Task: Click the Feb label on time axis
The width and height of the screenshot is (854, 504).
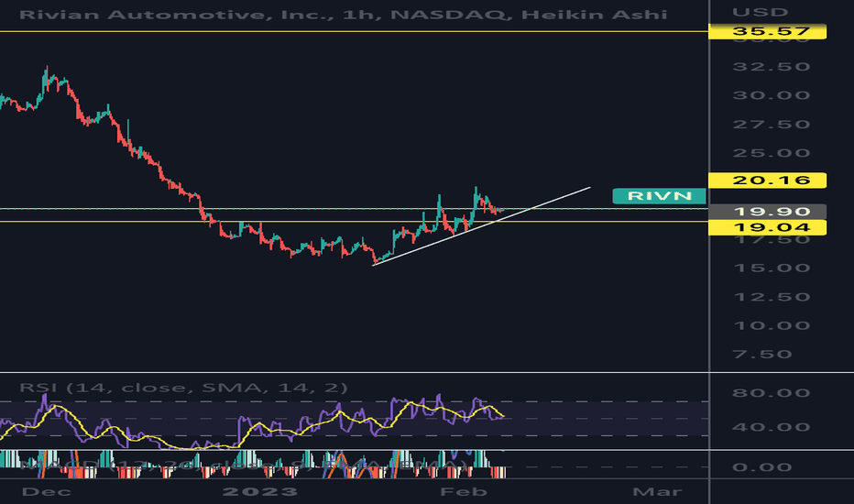Action: pos(463,492)
